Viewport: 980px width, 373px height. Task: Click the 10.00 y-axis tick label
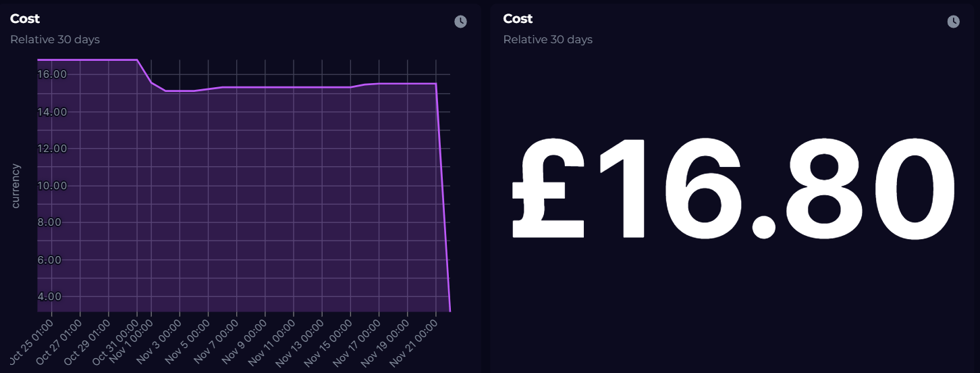pos(52,186)
